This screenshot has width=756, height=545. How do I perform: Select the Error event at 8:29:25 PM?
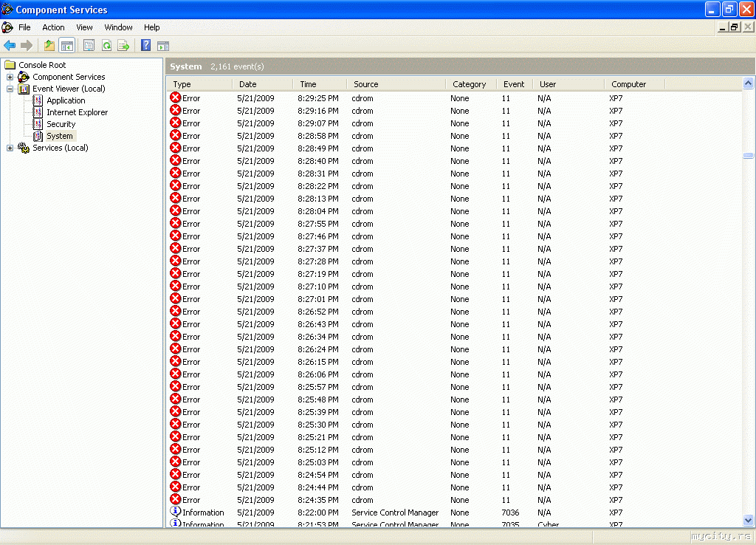coord(453,98)
